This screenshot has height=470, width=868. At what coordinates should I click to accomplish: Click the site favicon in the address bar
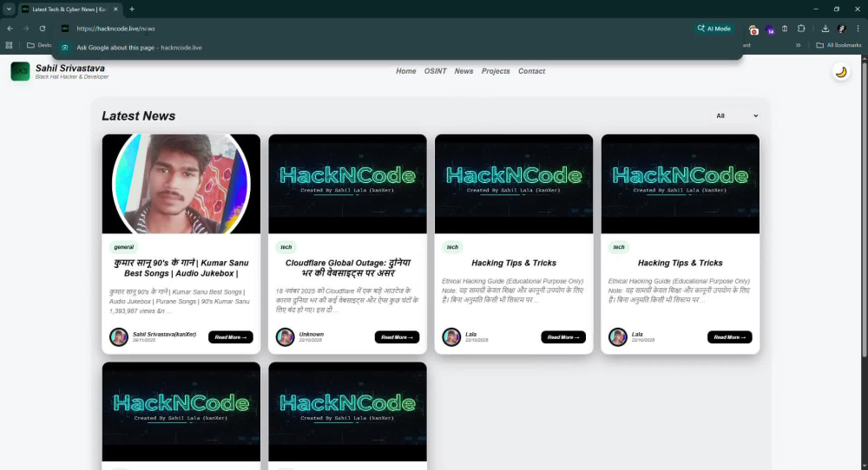[65, 29]
